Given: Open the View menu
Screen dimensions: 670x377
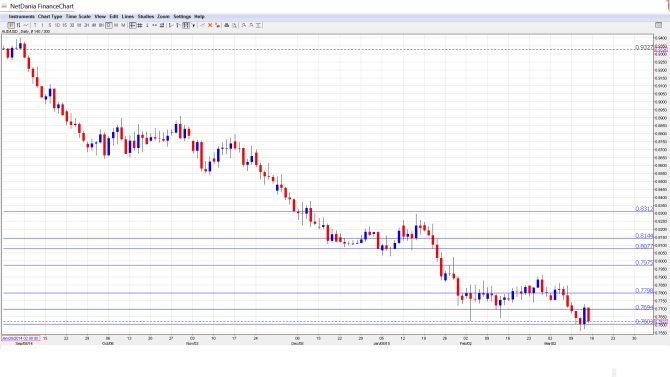Looking at the screenshot, I should coord(100,16).
